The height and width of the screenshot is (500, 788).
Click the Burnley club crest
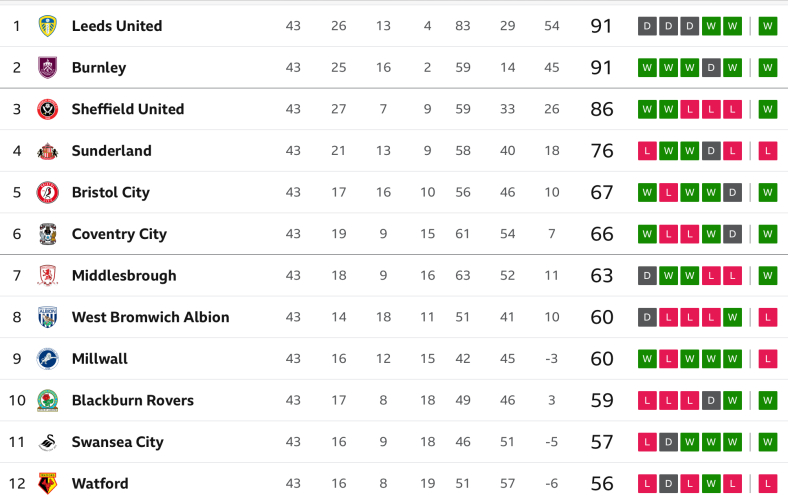pos(48,67)
